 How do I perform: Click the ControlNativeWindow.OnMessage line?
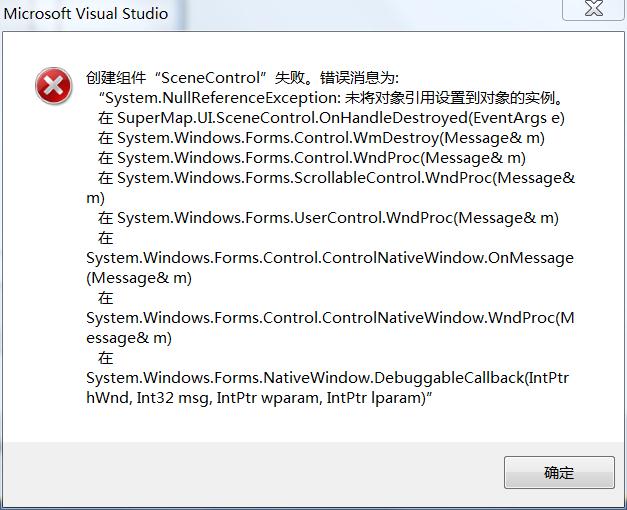[x=330, y=258]
